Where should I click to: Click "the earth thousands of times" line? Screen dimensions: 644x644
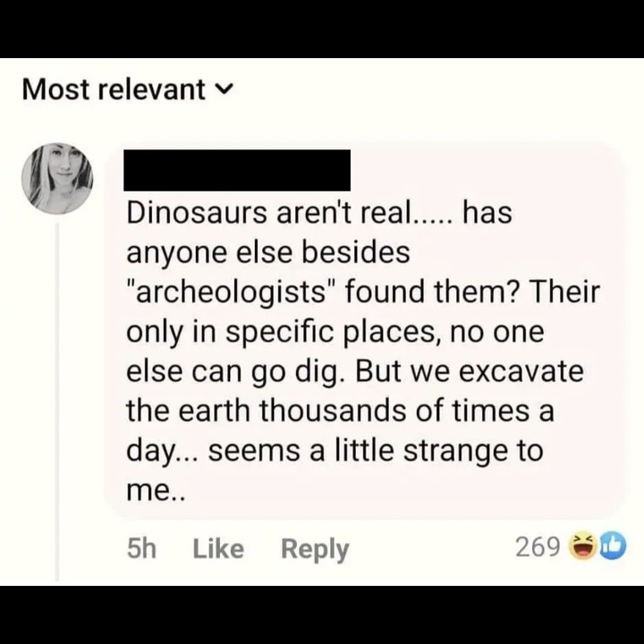(x=327, y=411)
